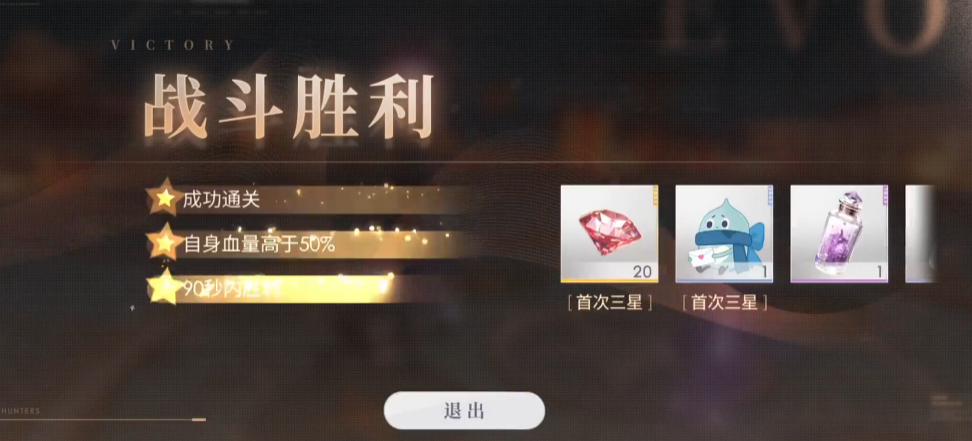
Task: Click the star beside 成功通关
Action: pyautogui.click(x=165, y=198)
